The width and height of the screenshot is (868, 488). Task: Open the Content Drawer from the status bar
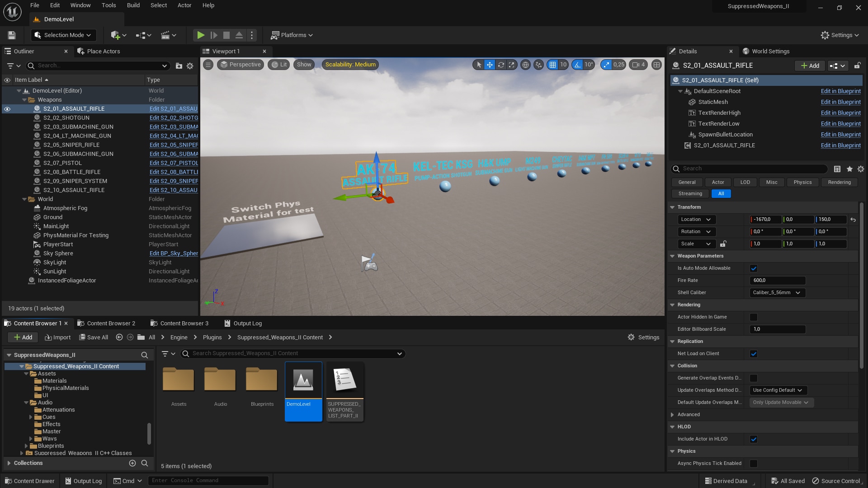click(x=29, y=480)
